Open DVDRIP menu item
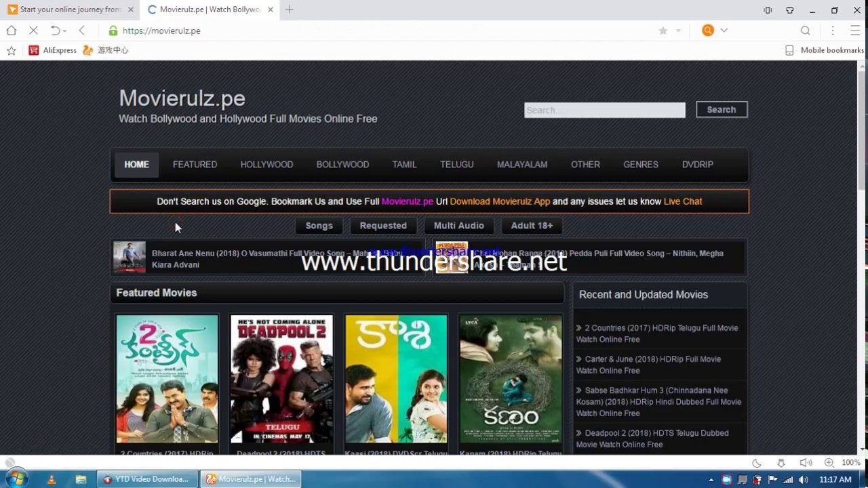 coord(698,165)
